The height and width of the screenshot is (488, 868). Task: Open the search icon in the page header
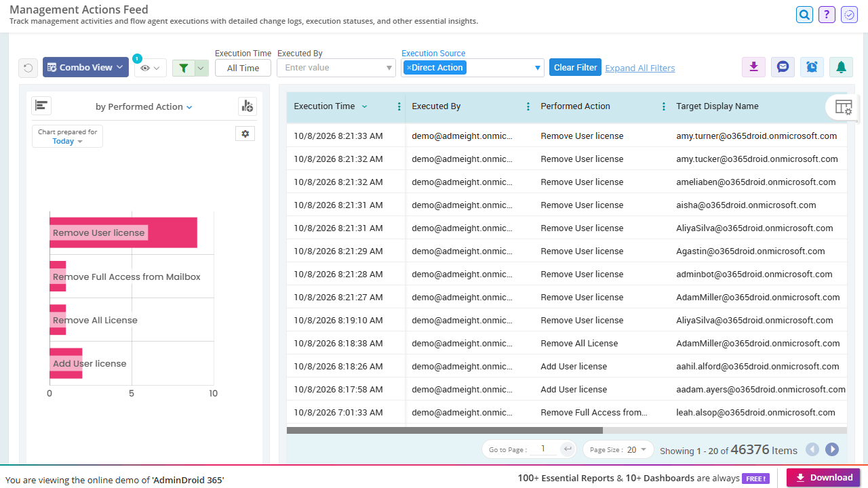click(x=804, y=14)
